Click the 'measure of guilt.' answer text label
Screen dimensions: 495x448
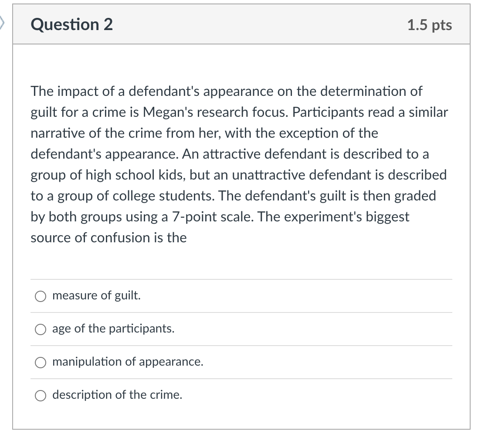tap(96, 295)
